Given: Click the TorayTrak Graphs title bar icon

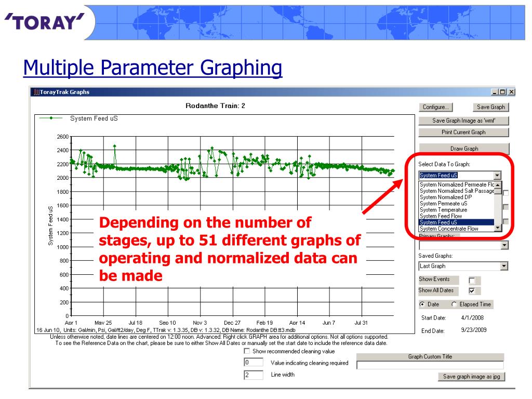Looking at the screenshot, I should point(36,92).
